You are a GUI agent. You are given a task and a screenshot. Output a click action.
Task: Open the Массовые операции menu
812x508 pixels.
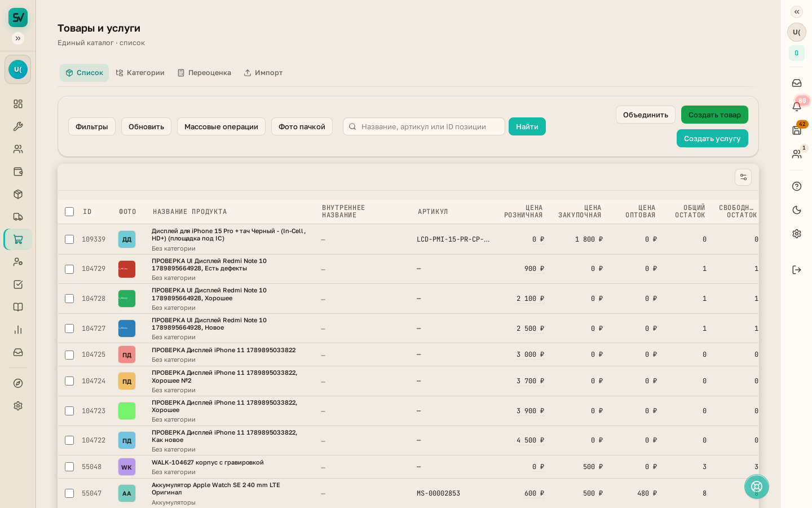[x=221, y=126]
